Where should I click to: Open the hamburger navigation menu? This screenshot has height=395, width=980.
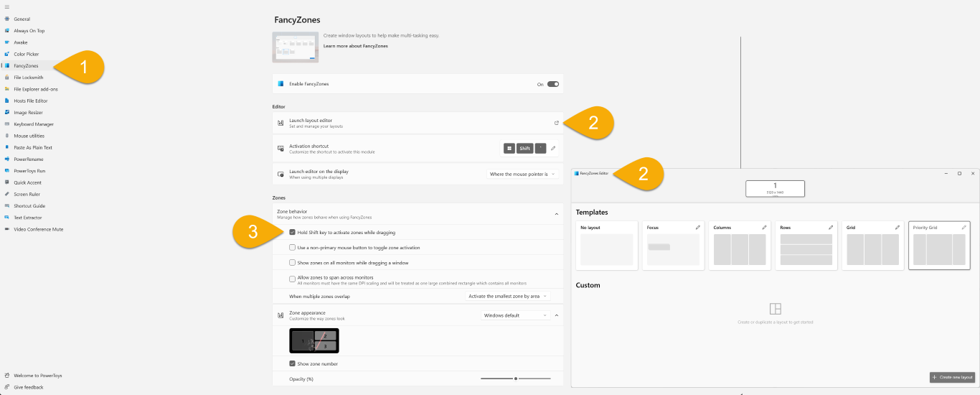tap(6, 6)
